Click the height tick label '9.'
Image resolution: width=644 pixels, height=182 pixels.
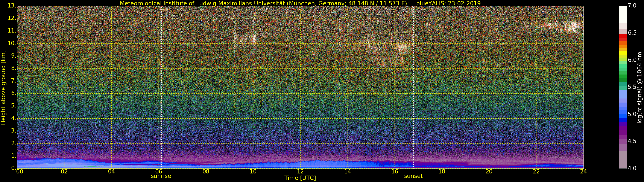[x=14, y=56]
